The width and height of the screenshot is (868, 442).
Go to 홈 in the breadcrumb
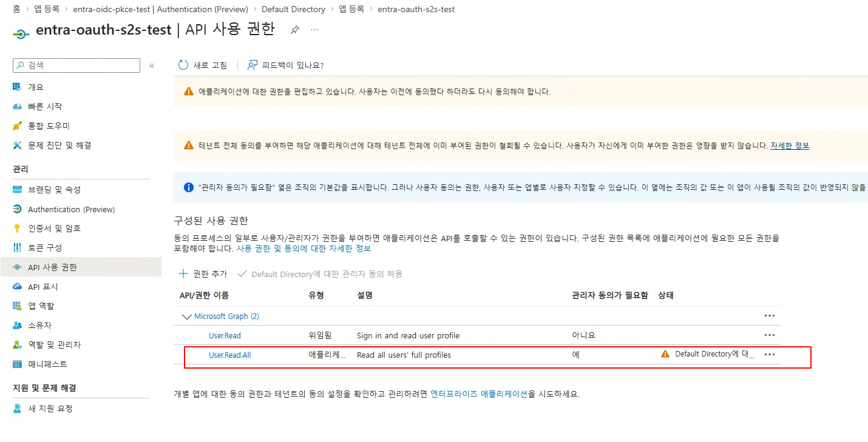pyautogui.click(x=16, y=9)
